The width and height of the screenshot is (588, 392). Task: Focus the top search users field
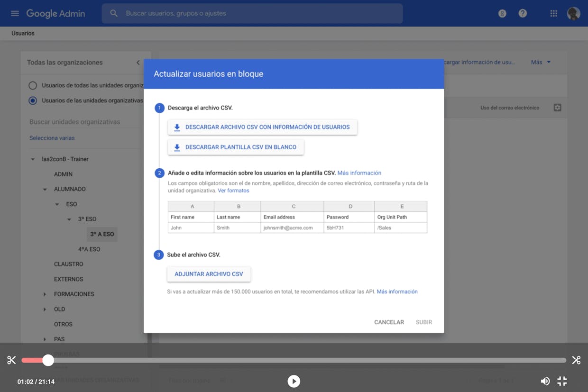click(252, 13)
